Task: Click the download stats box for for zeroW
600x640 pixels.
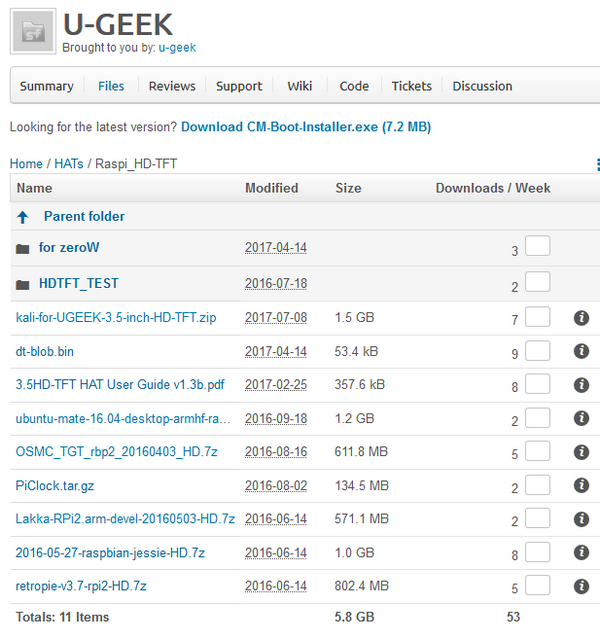Action: pos(538,246)
